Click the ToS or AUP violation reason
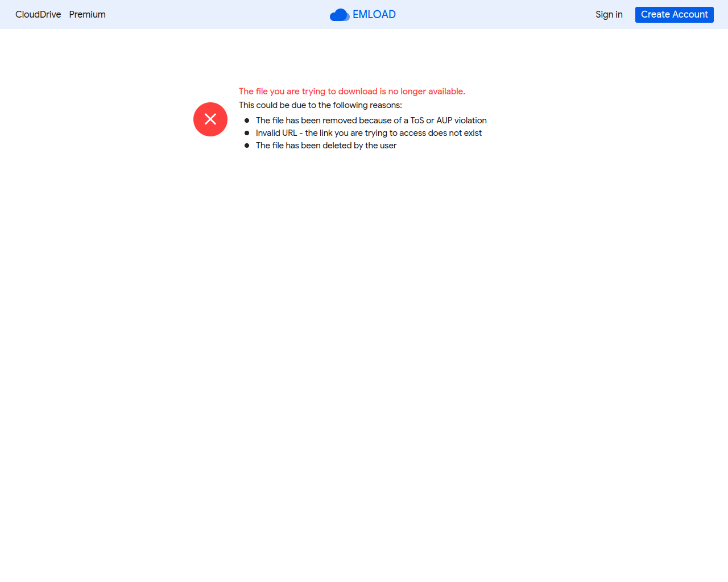Viewport: 728px width, 582px height. [x=371, y=120]
